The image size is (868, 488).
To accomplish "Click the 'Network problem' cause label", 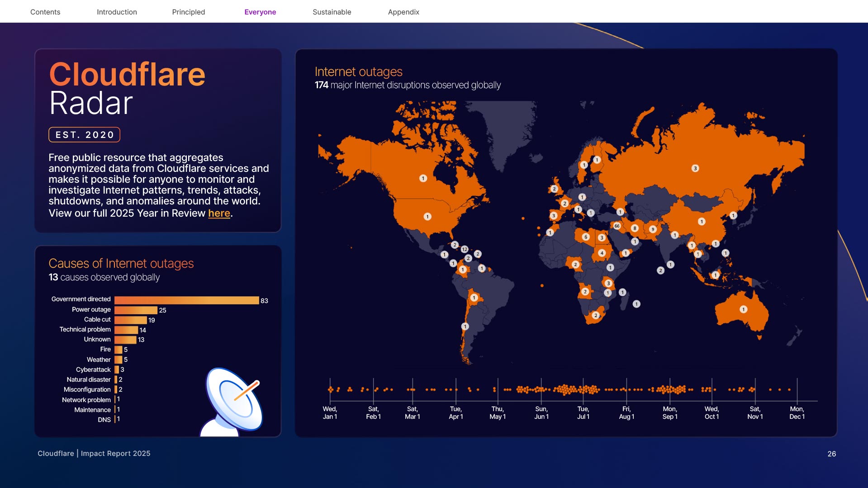I will [x=86, y=400].
